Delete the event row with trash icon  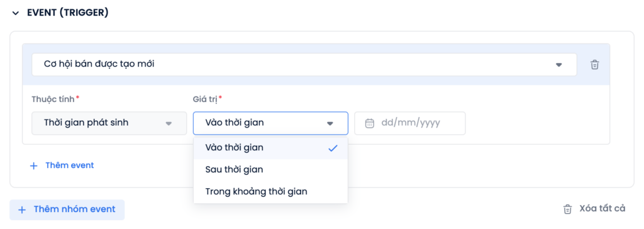[594, 65]
